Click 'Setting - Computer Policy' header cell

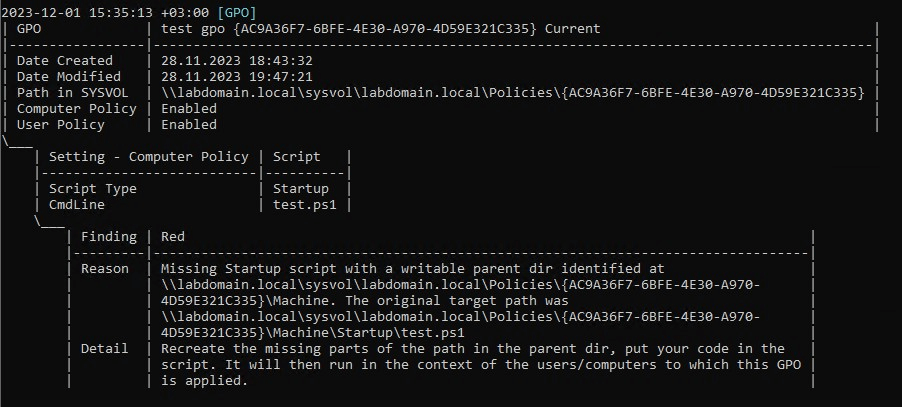tap(148, 156)
